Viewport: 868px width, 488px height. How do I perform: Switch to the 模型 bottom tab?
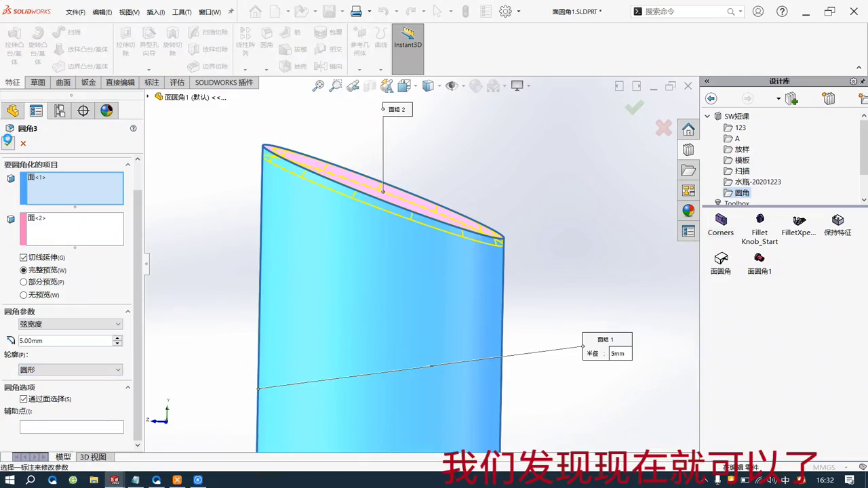pyautogui.click(x=63, y=457)
